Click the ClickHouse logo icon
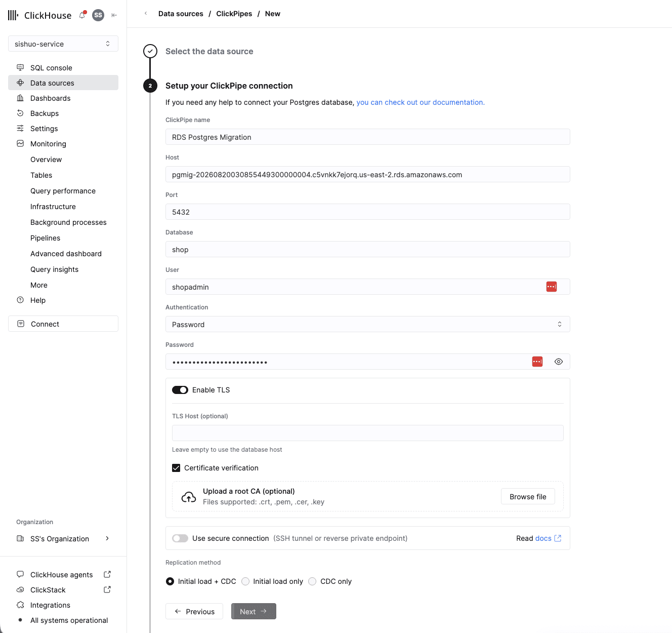This screenshot has width=672, height=633. [13, 15]
